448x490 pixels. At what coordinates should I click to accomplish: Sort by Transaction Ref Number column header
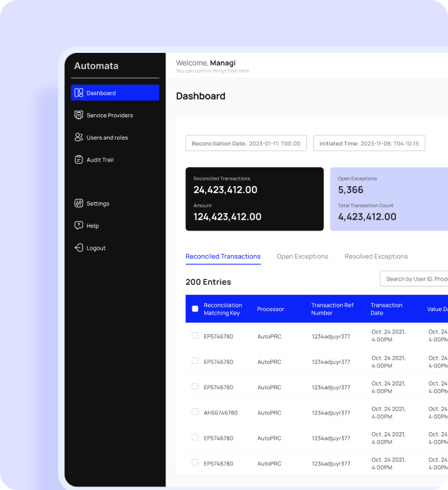click(x=332, y=309)
